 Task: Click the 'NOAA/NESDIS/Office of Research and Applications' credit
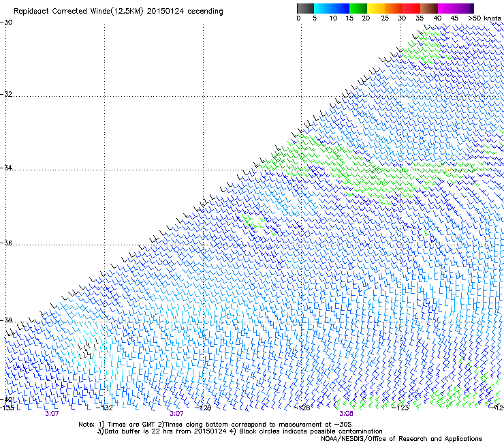click(x=401, y=439)
